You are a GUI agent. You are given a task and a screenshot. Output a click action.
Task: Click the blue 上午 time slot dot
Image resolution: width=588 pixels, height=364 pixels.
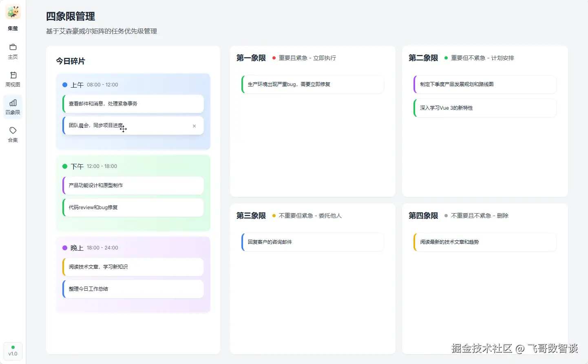pyautogui.click(x=65, y=85)
